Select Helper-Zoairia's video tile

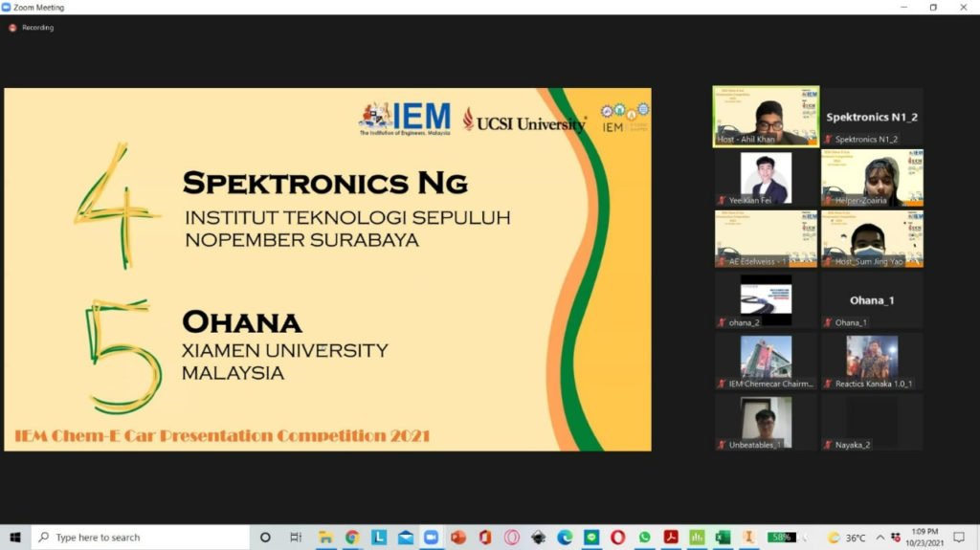[x=872, y=178]
